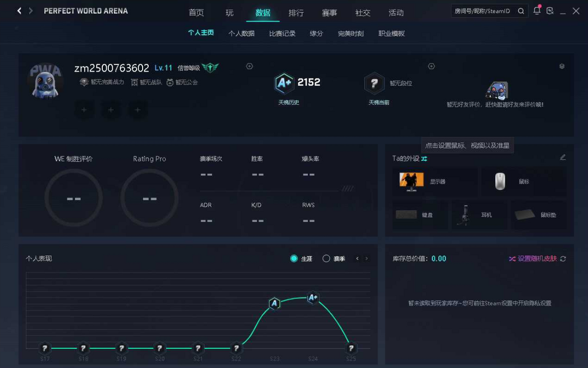588x368 pixels.
Task: Click the search magnifier icon
Action: 521,11
